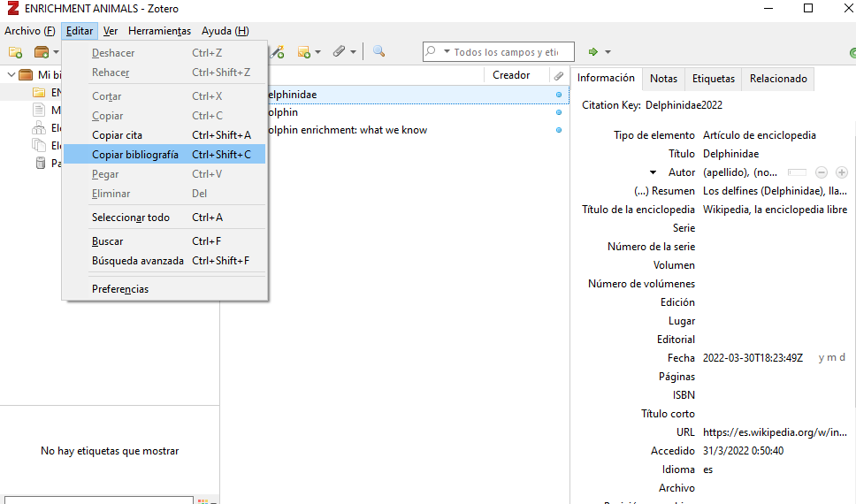856x504 pixels.
Task: Click blue dot on 'olphin enrichment' row
Action: [x=559, y=130]
